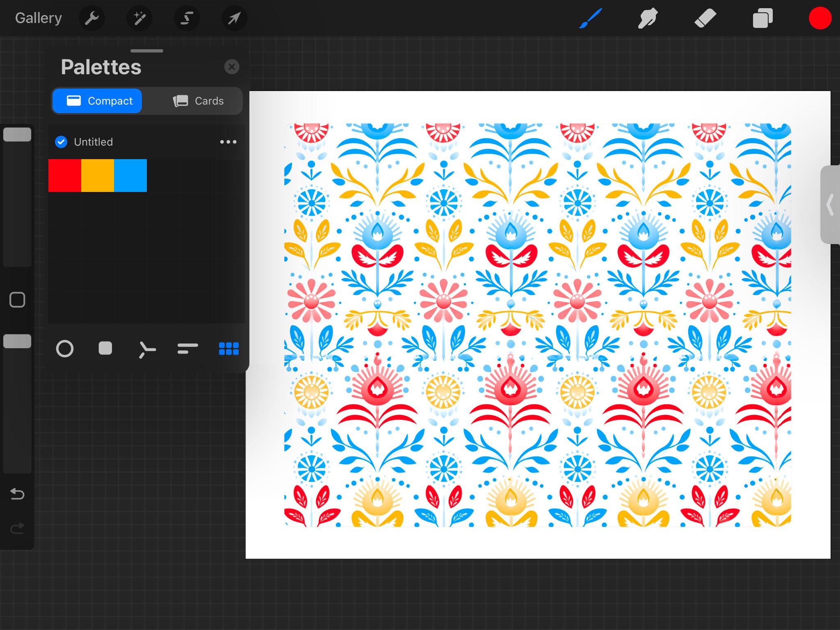
Task: Pick the blue swatch in the palette
Action: point(130,176)
